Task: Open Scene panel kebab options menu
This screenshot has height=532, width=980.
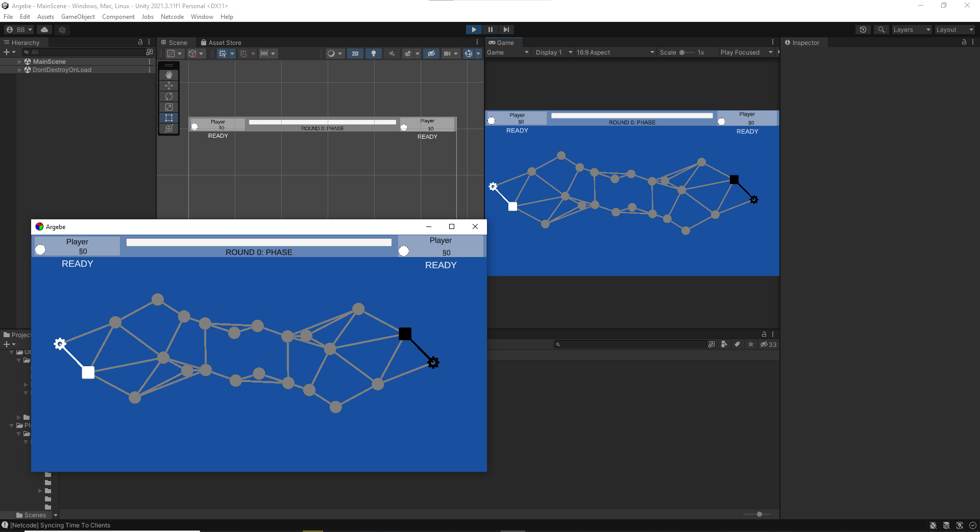Action: (477, 42)
